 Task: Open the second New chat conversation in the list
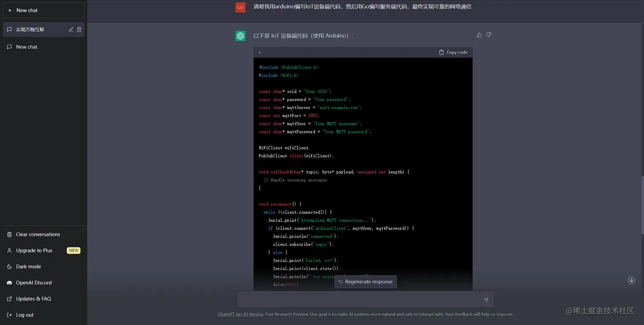point(43,47)
